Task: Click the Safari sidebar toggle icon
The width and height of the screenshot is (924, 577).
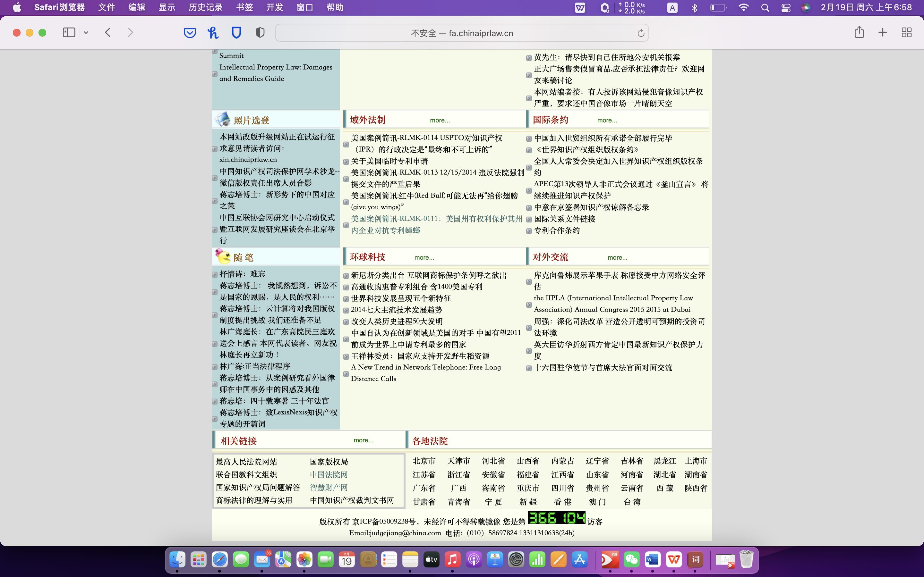Action: pos(69,32)
